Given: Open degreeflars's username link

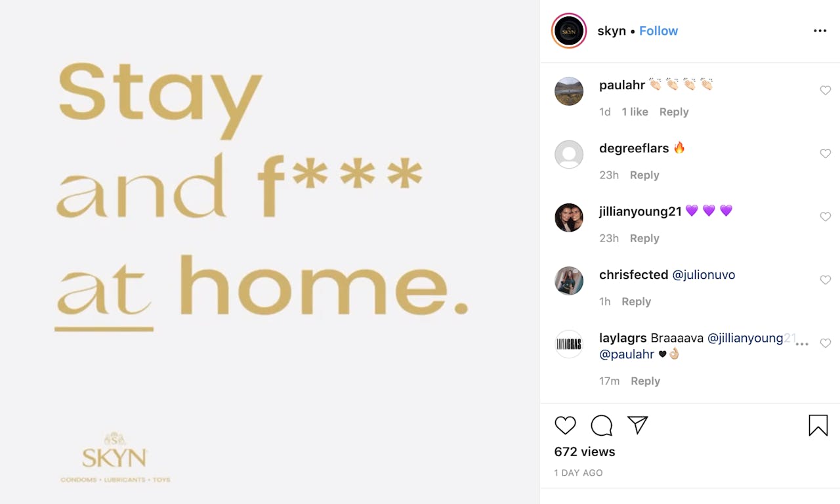Looking at the screenshot, I should [633, 148].
